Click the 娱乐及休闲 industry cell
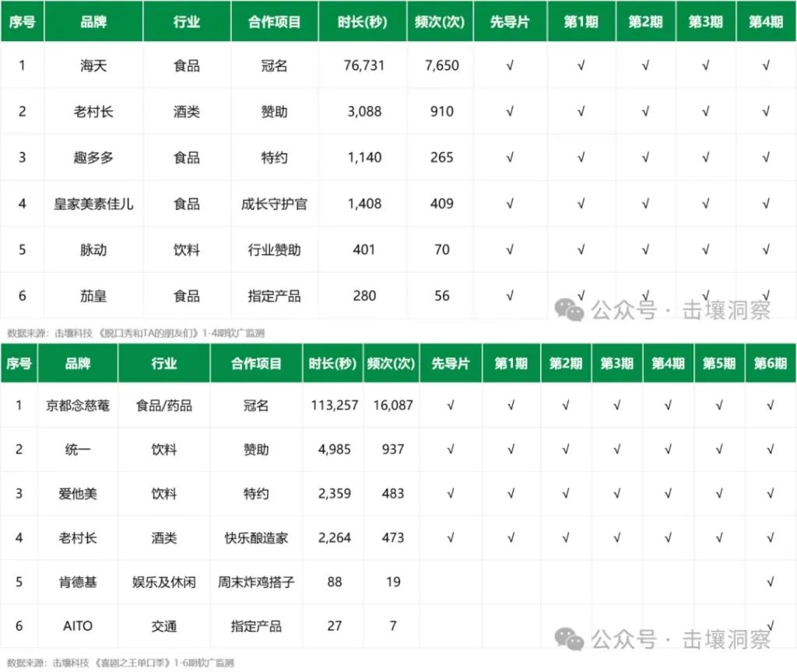The width and height of the screenshot is (797, 672). click(x=163, y=581)
